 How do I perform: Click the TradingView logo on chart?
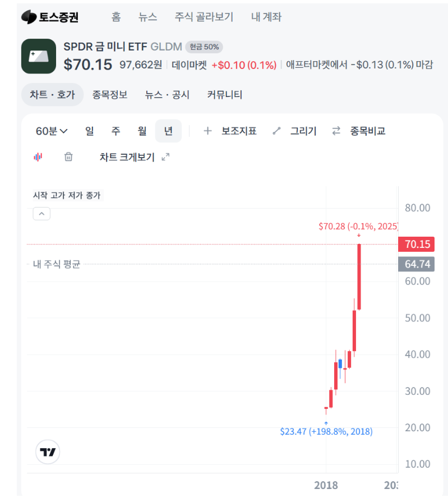(48, 451)
